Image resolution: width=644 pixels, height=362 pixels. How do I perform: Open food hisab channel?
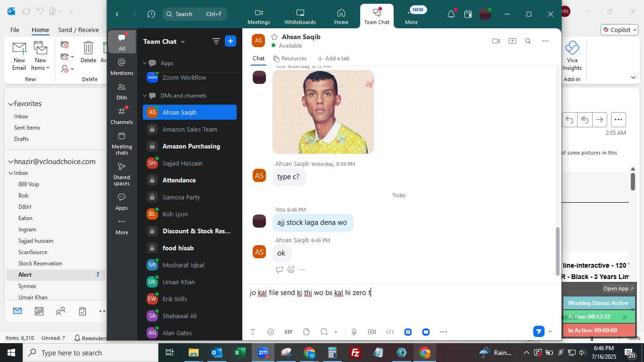click(x=190, y=248)
